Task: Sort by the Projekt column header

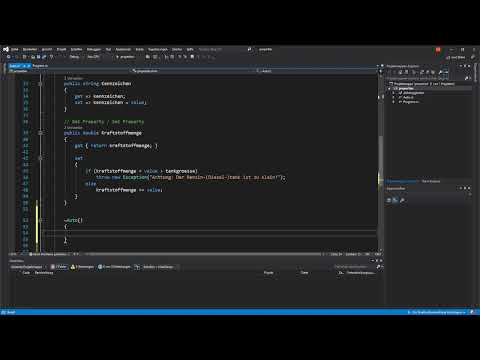Action: [x=269, y=273]
